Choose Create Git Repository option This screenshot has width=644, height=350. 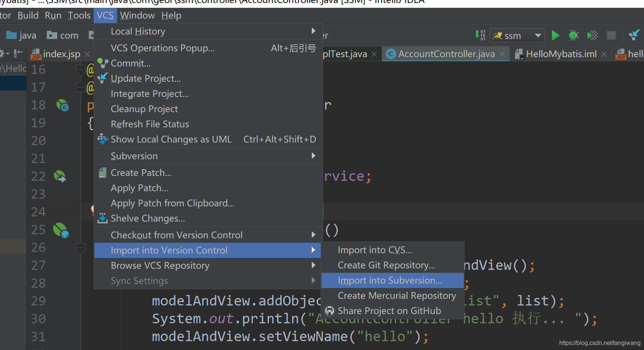tap(392, 265)
